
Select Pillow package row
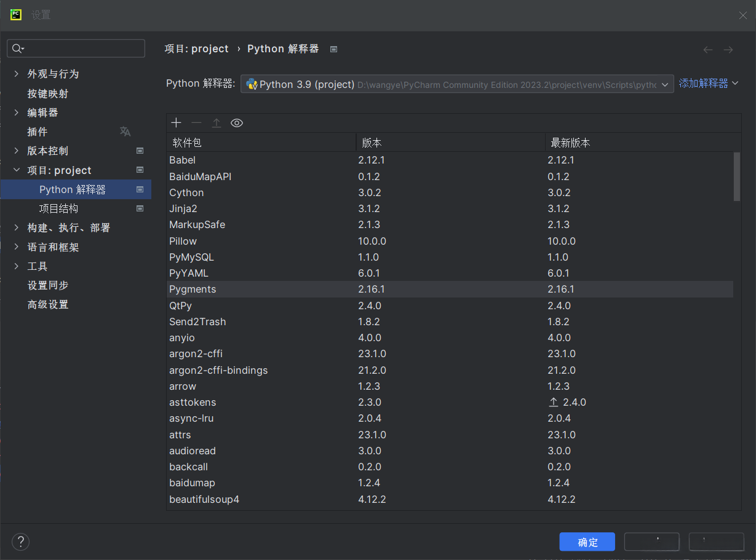click(450, 241)
